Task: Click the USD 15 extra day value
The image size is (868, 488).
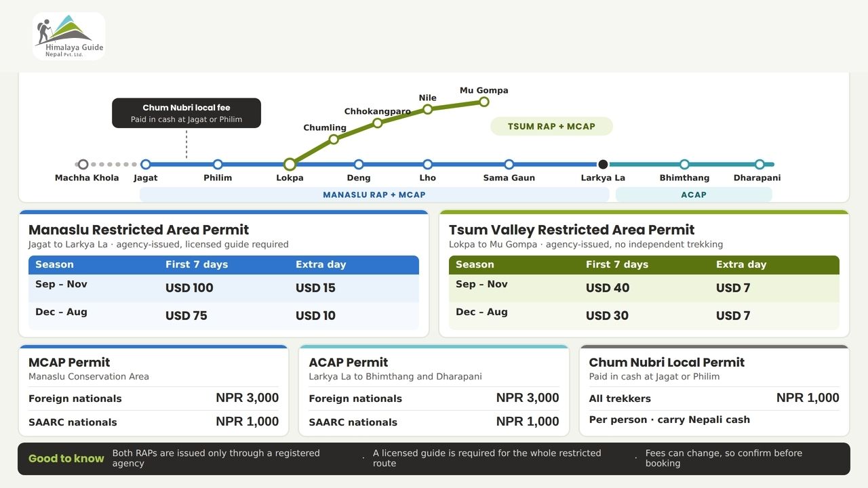Action: 315,287
